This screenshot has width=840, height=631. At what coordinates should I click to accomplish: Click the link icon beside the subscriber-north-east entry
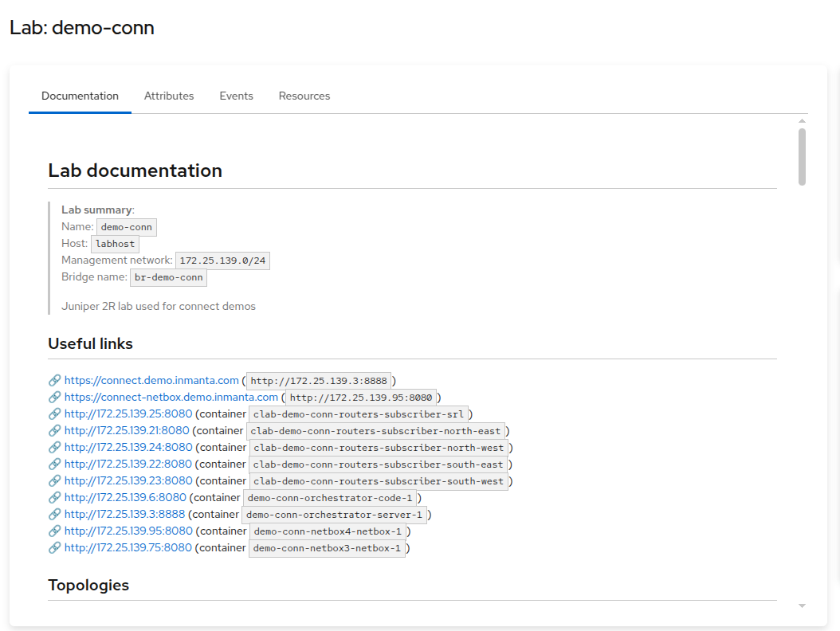tap(54, 430)
